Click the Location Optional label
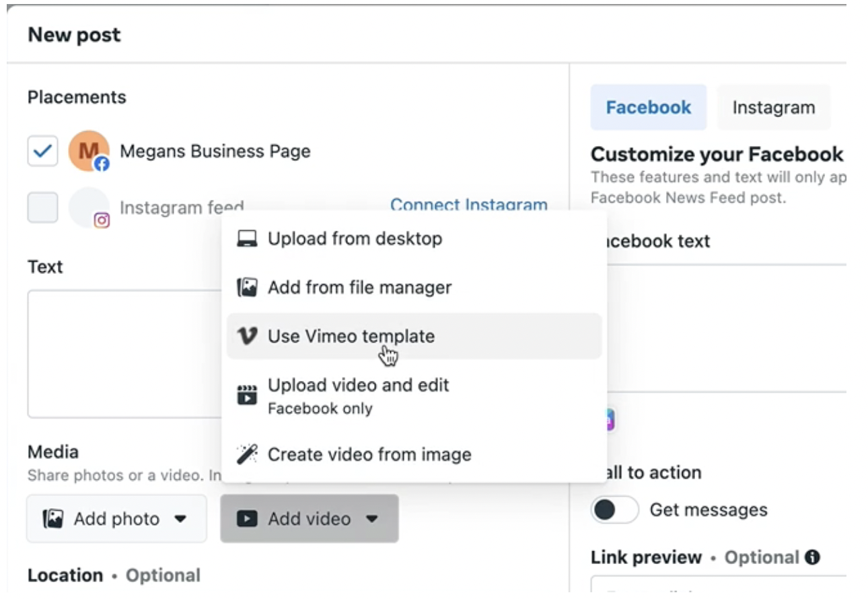Screen dimensions: 868x599 (x=114, y=575)
